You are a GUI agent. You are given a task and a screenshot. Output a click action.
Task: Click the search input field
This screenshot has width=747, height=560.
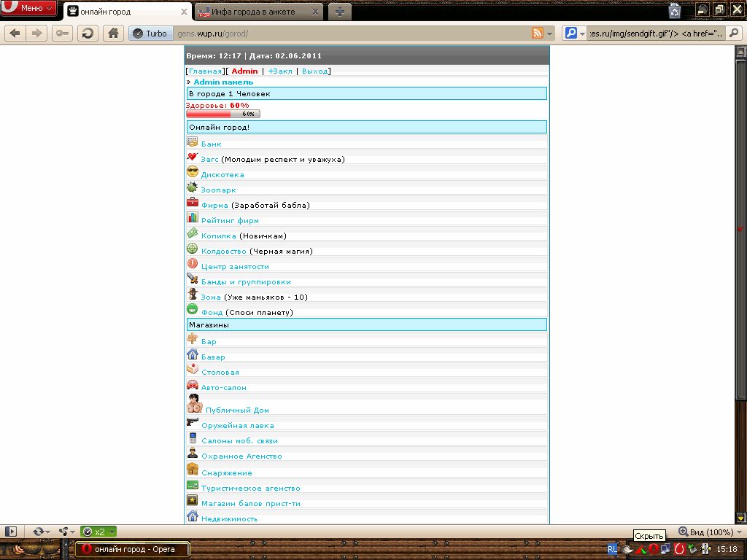tap(657, 34)
